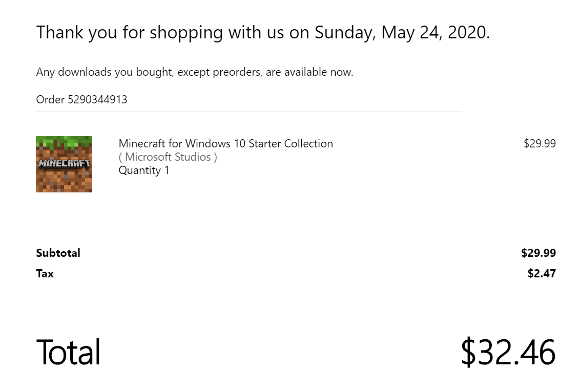Click the Minecraft logo text inside the thumbnail
The height and width of the screenshot is (392, 580).
(x=64, y=164)
